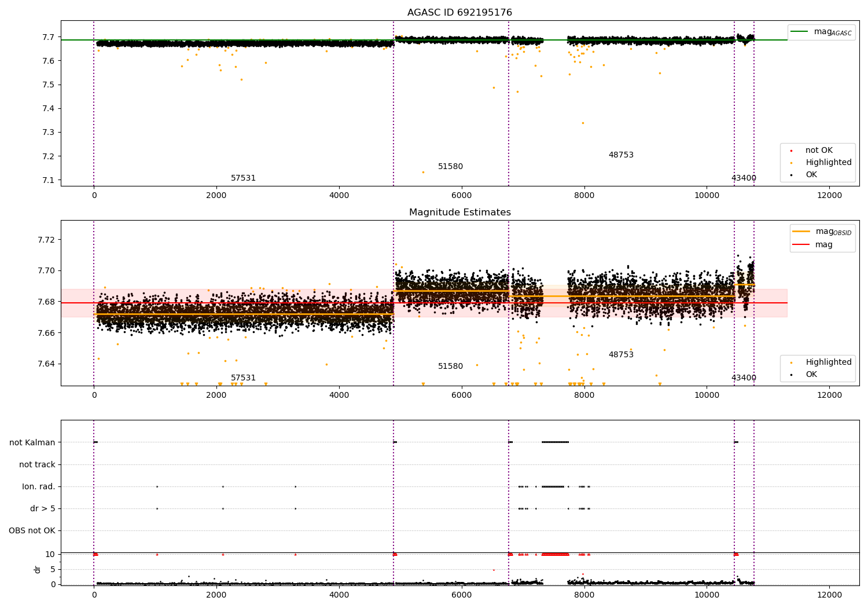Click the 'dr > 5' axis label
The height and width of the screenshot is (608, 868).
[x=43, y=508]
